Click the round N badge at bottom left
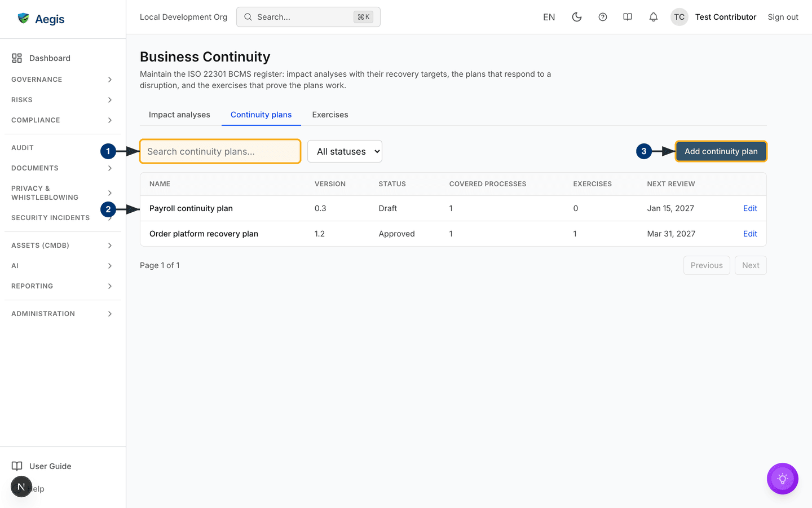812x508 pixels. click(21, 487)
